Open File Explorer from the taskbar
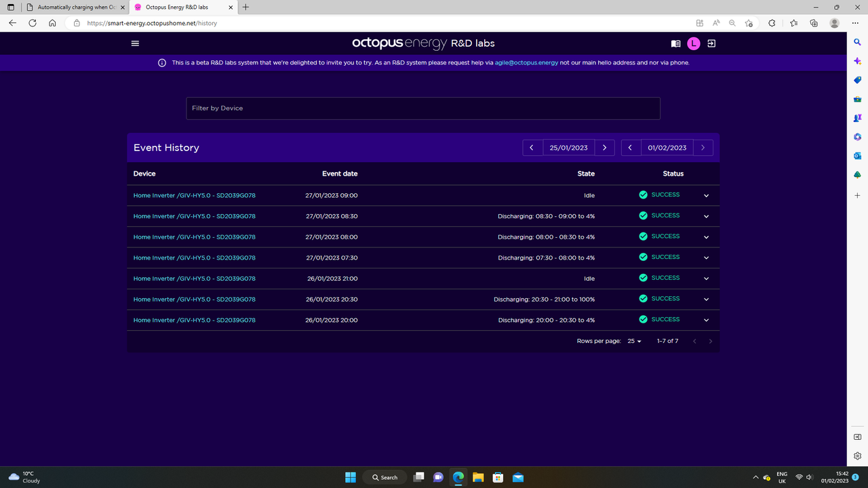Image resolution: width=868 pixels, height=488 pixels. click(x=477, y=477)
